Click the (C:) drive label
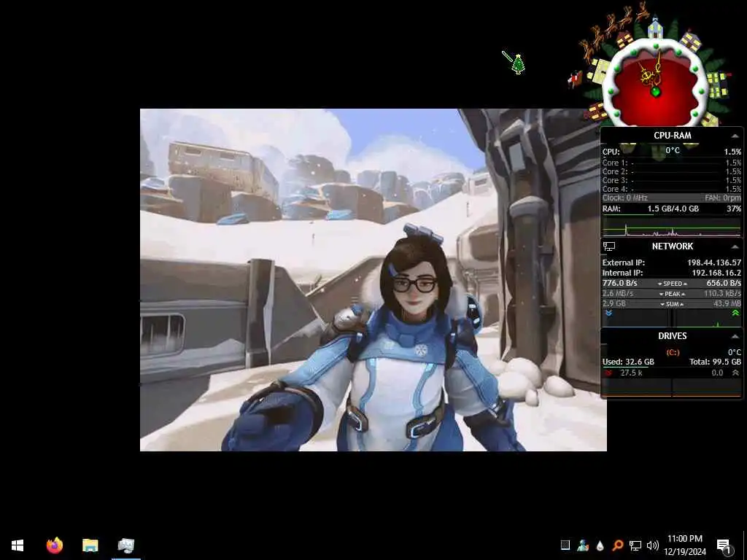The height and width of the screenshot is (560, 747). click(672, 352)
